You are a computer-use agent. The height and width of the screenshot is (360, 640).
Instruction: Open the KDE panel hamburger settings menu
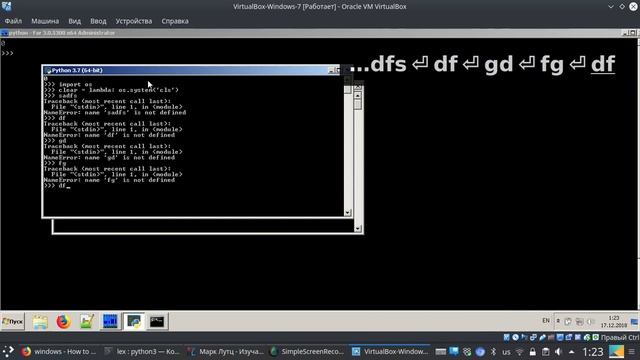(x=631, y=352)
